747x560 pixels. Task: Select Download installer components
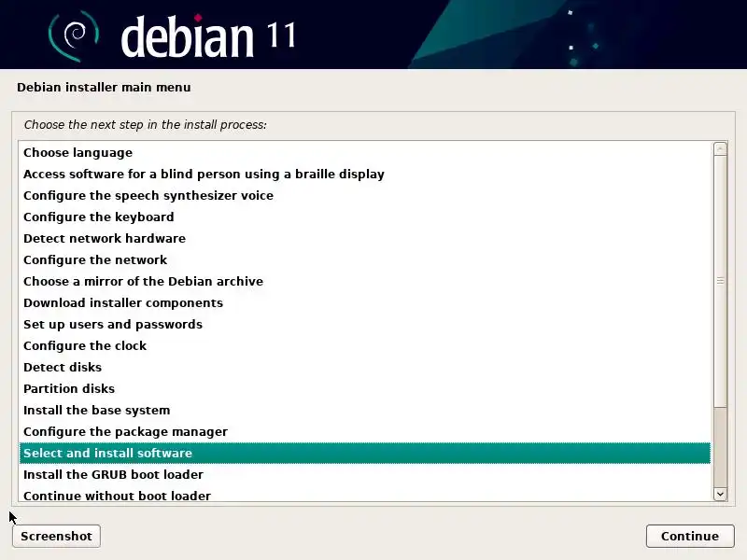coord(365,302)
